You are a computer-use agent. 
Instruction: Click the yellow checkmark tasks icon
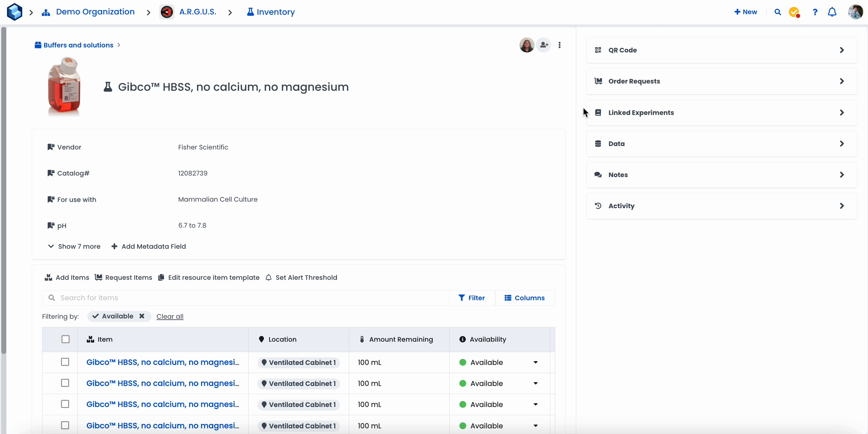[794, 12]
